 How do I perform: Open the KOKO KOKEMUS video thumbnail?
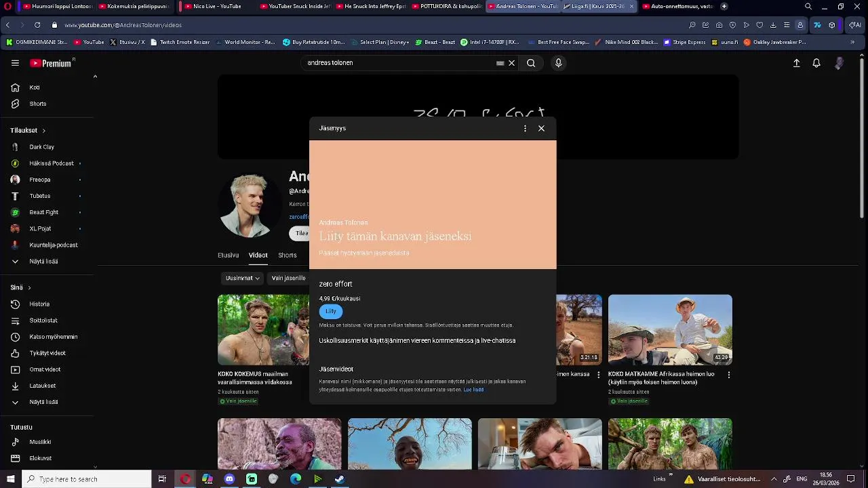coord(263,329)
